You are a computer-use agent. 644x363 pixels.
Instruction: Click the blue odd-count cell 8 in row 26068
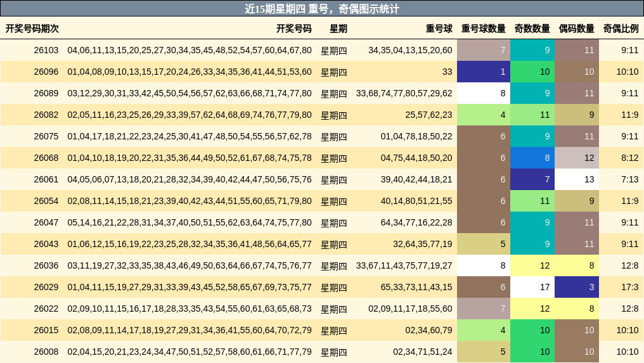point(532,158)
